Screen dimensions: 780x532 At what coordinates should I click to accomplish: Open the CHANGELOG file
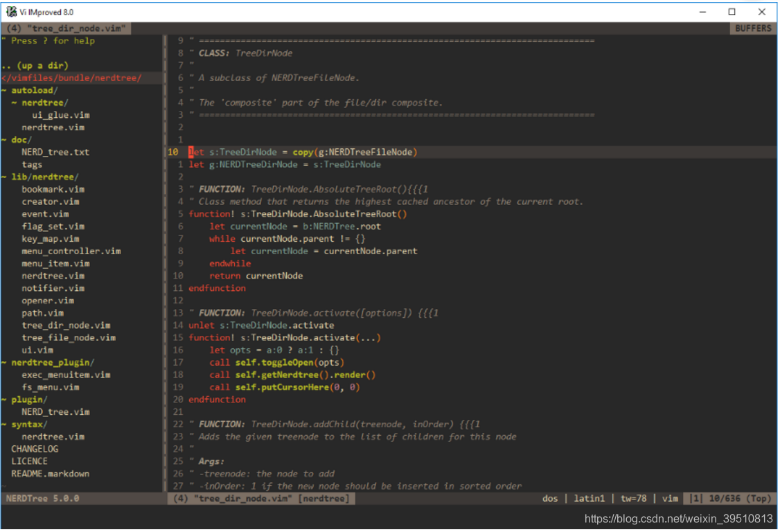35,449
